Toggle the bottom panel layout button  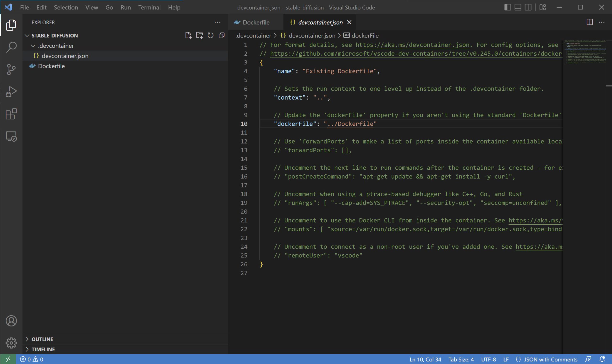click(518, 7)
